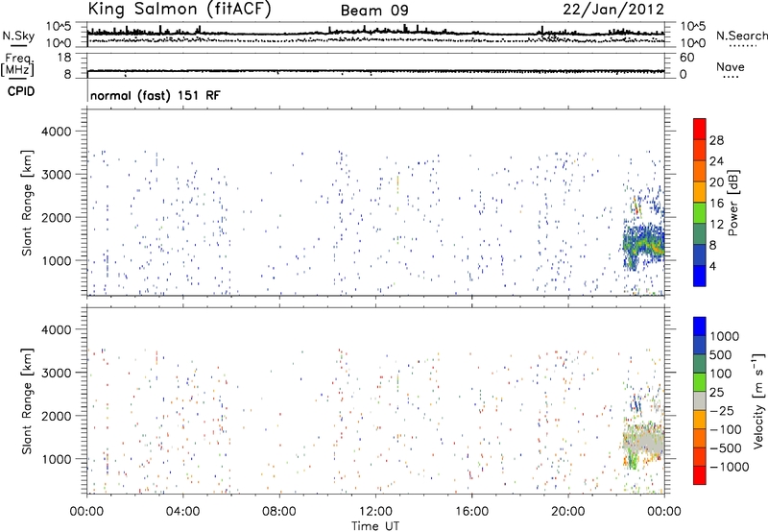Click the '500' label on the velocity scale
The image size is (768, 532).
[721, 355]
